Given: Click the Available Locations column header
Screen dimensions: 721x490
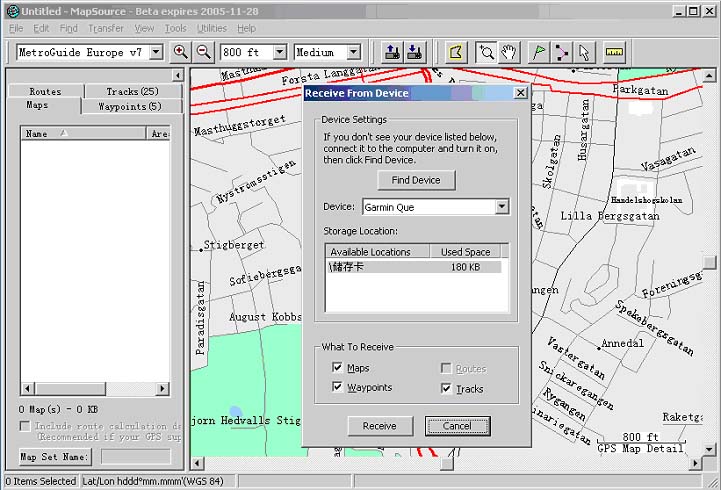Looking at the screenshot, I should [378, 251].
